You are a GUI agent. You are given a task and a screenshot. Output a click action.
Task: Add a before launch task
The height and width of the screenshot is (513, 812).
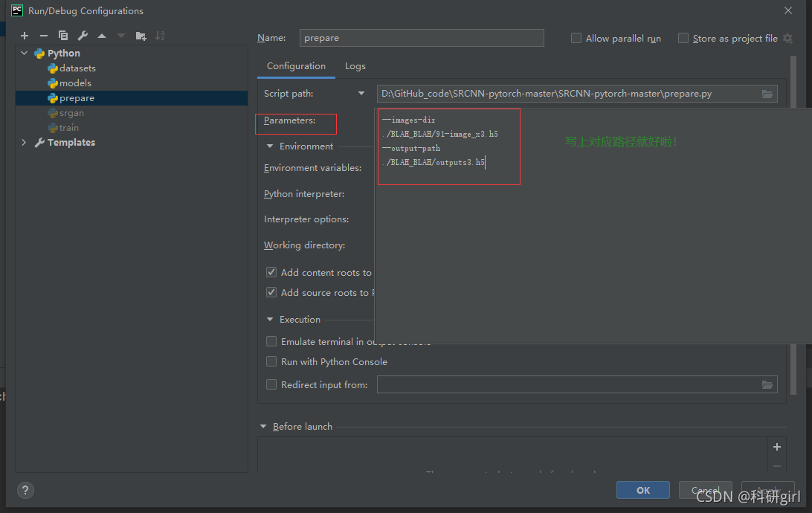click(x=777, y=447)
